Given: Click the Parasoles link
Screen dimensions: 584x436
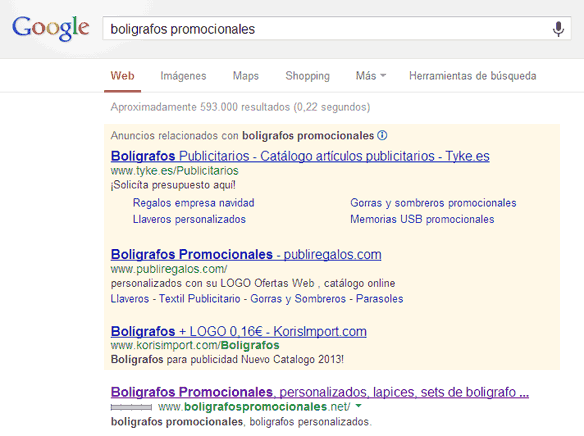Looking at the screenshot, I should pos(380,299).
